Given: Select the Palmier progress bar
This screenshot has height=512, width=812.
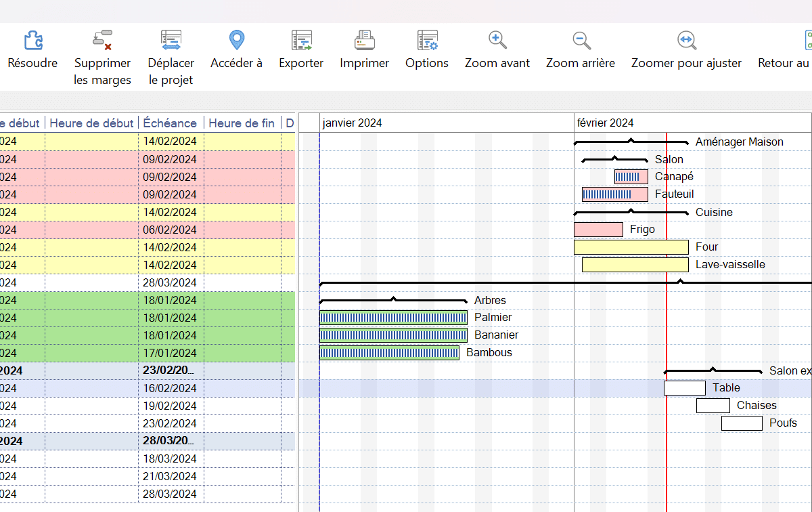Looking at the screenshot, I should [x=393, y=318].
